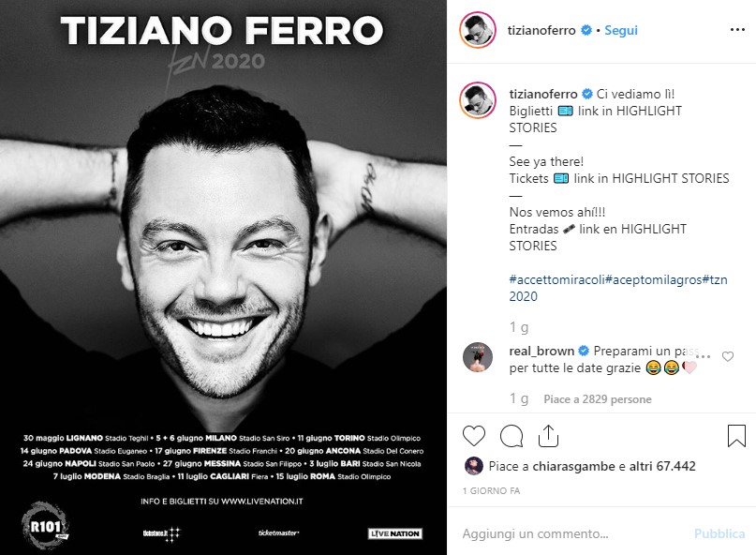Open the real_brown commenter avatar

coord(478,357)
